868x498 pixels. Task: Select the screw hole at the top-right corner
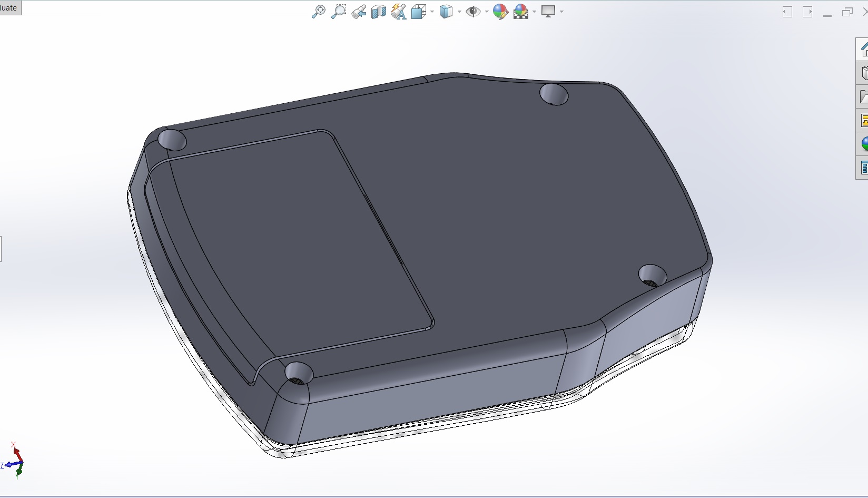click(554, 94)
